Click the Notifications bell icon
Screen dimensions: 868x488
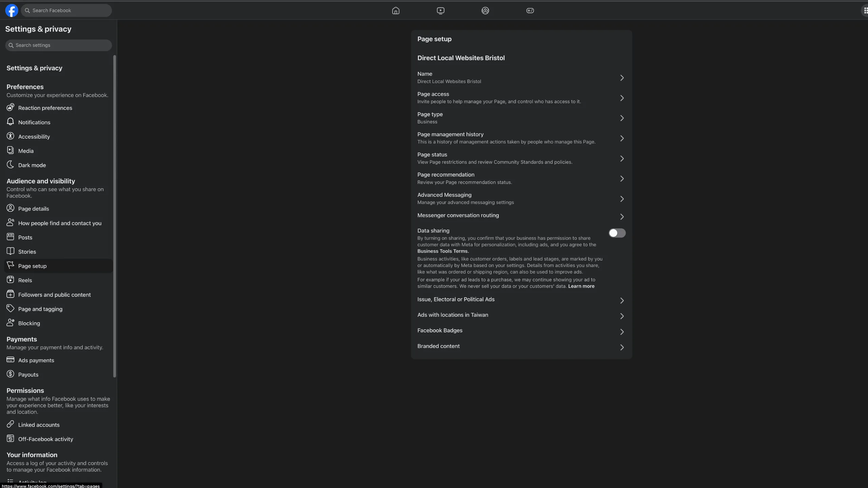pyautogui.click(x=11, y=122)
